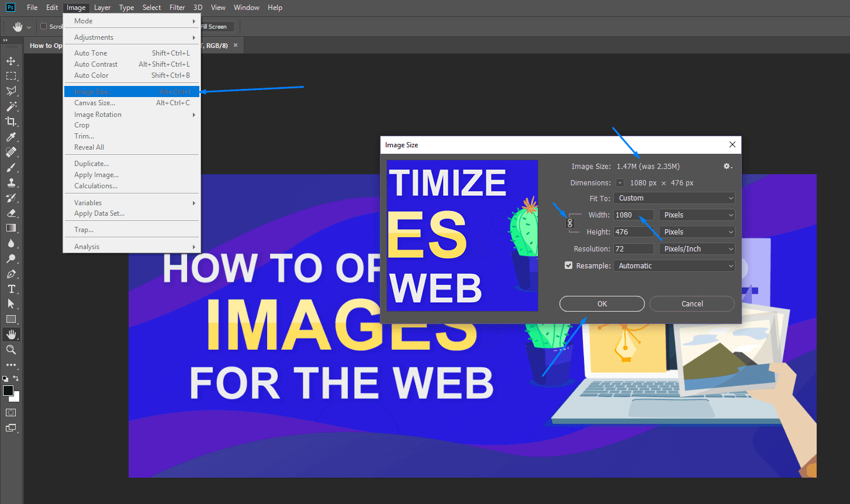This screenshot has width=850, height=504.
Task: Select the Dodge tool
Action: pos(11,258)
